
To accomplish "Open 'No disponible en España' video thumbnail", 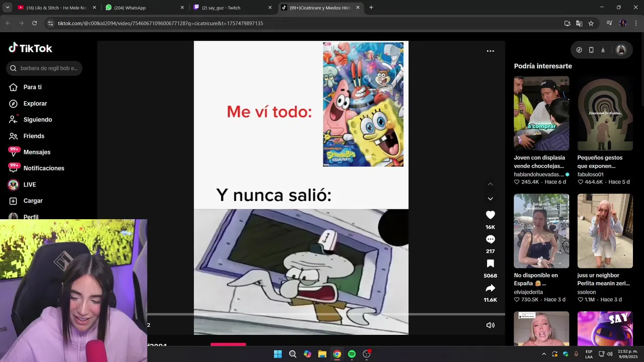I will (541, 231).
